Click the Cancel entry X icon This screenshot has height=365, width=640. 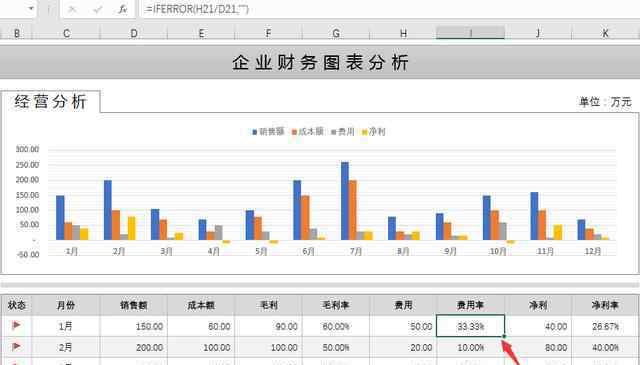coord(72,9)
